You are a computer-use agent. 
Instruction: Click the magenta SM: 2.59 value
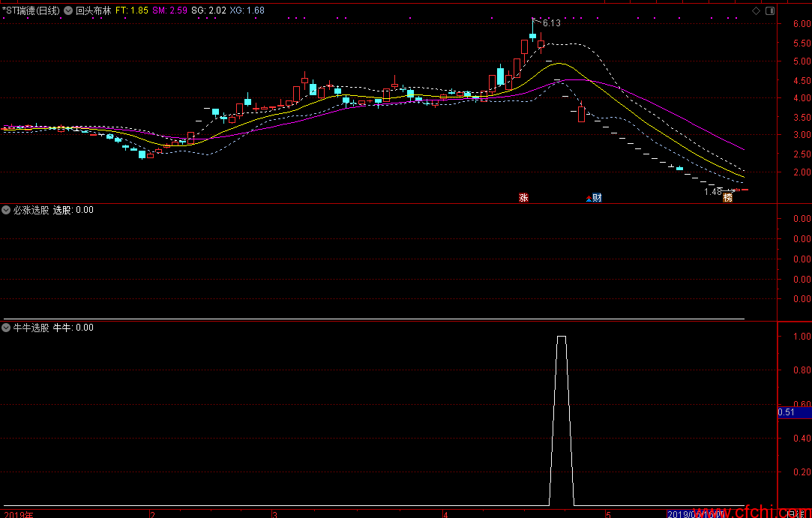(170, 10)
